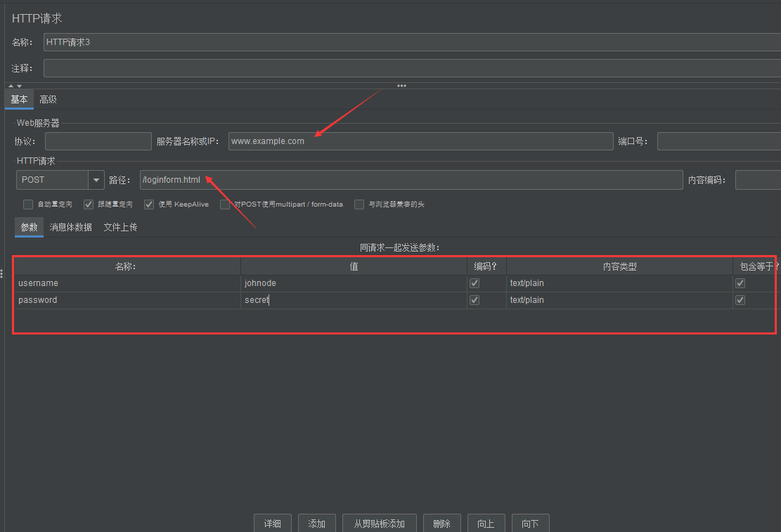781x532 pixels.
Task: Click the 详细 button
Action: point(273,524)
